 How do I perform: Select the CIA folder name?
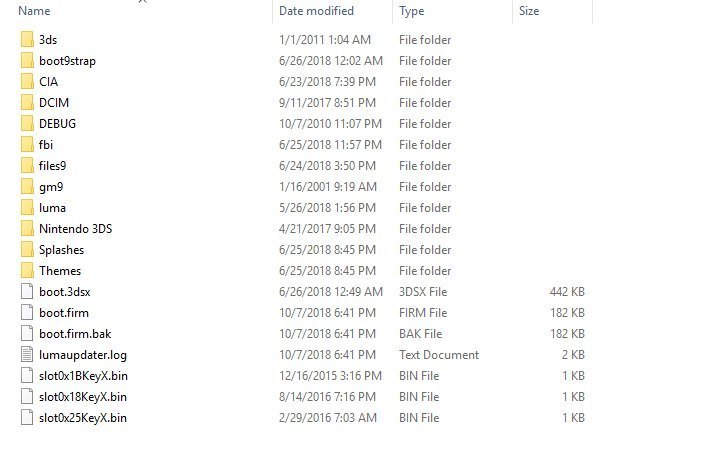(49, 82)
